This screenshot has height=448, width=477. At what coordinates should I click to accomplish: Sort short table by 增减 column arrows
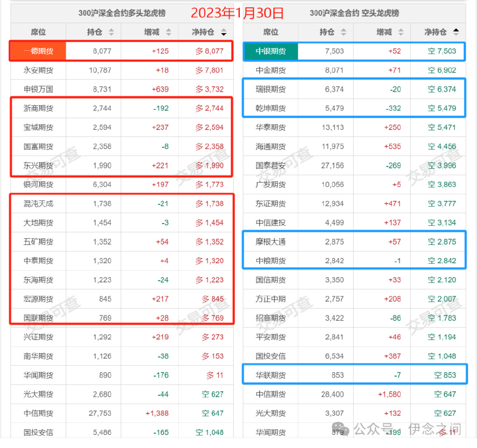tap(401, 32)
